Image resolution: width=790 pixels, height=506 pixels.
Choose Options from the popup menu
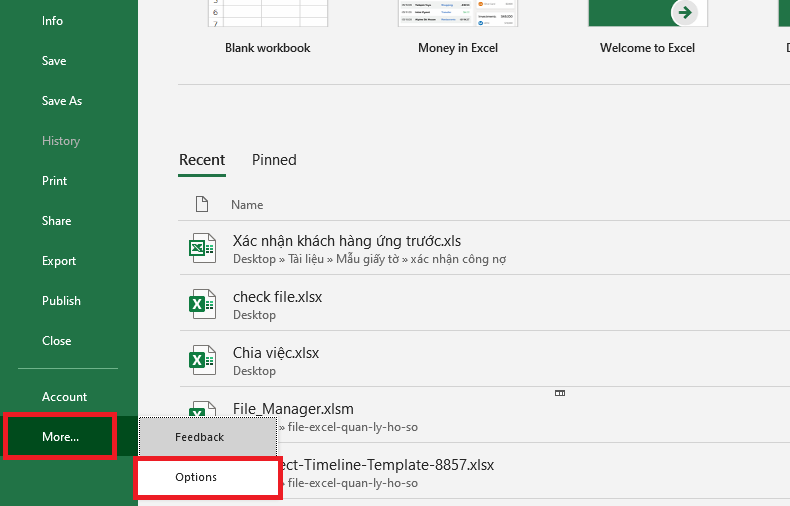[x=196, y=477]
